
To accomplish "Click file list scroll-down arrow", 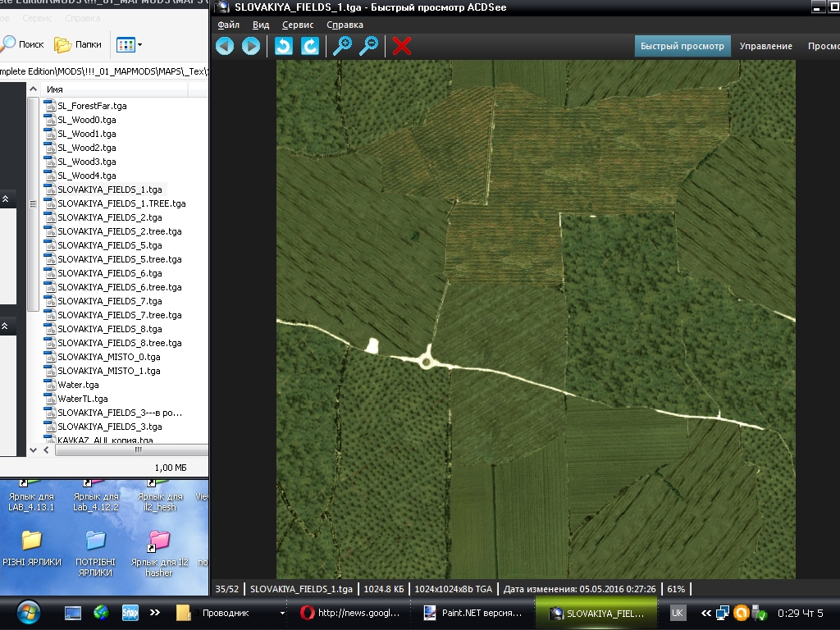I will (33, 450).
